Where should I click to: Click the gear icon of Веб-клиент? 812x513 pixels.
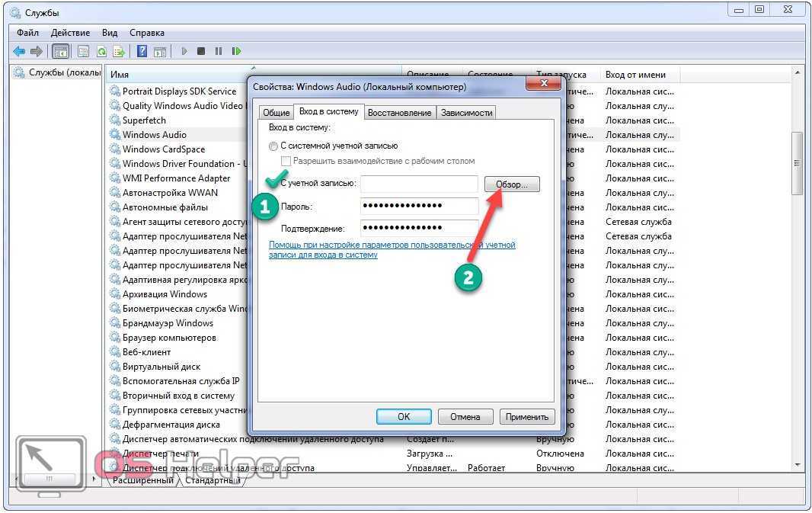[x=115, y=352]
